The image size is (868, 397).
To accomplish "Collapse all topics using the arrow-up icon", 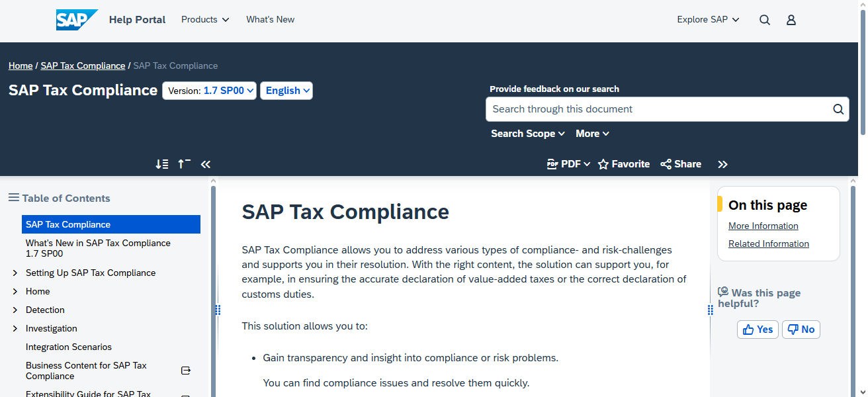I will (x=183, y=163).
